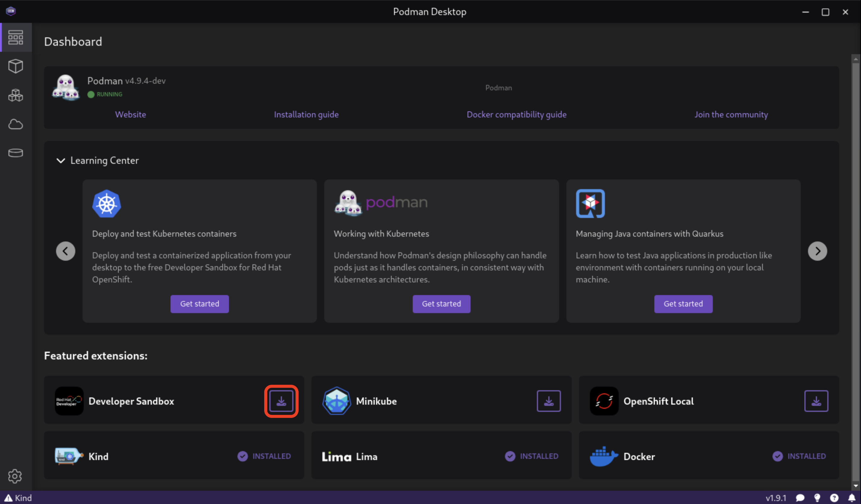Click the Working with Kubernetes card title
This screenshot has height=504, width=861.
click(381, 234)
